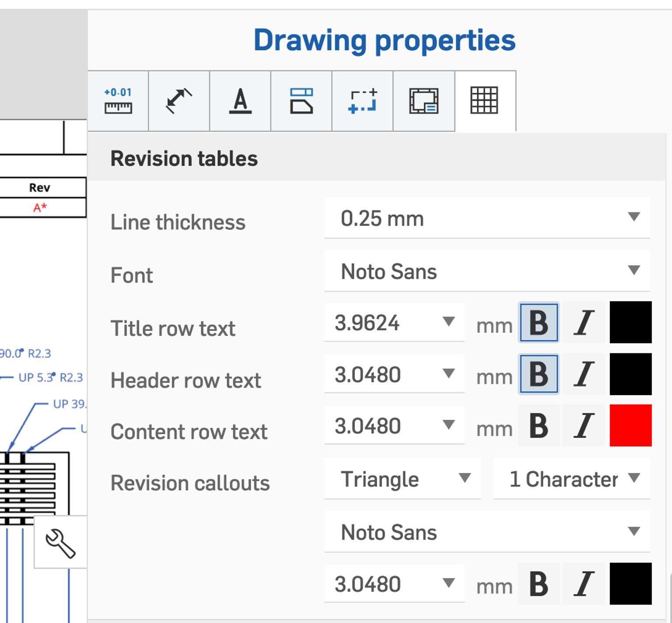Open the view properties tab icon
672x623 pixels.
click(x=362, y=101)
